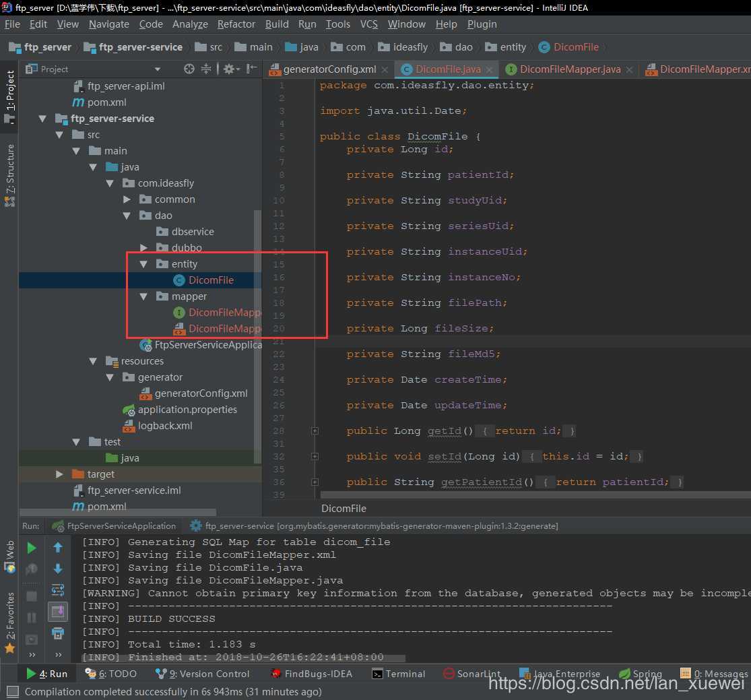Select FtpServerServiceApplication run tab
The image size is (751, 700).
pyautogui.click(x=114, y=526)
